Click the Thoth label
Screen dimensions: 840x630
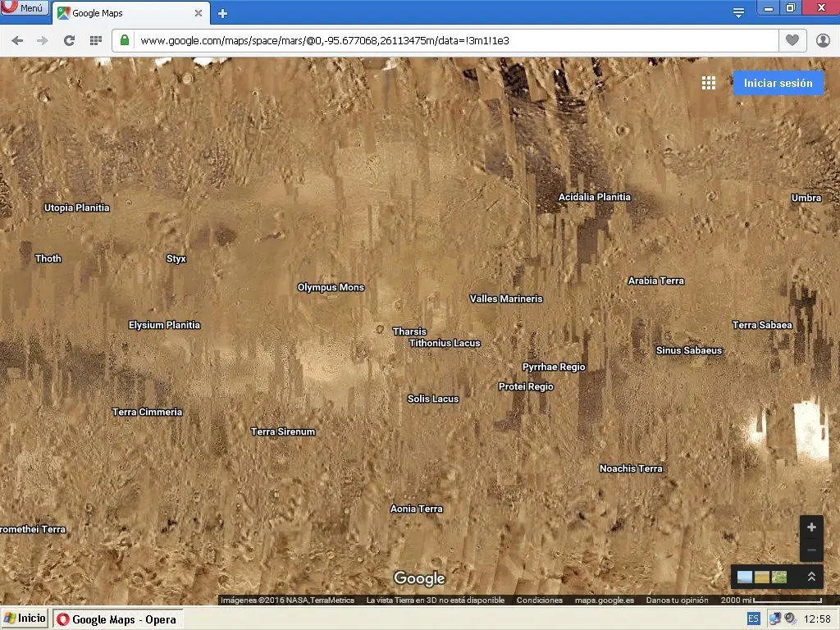tap(48, 258)
